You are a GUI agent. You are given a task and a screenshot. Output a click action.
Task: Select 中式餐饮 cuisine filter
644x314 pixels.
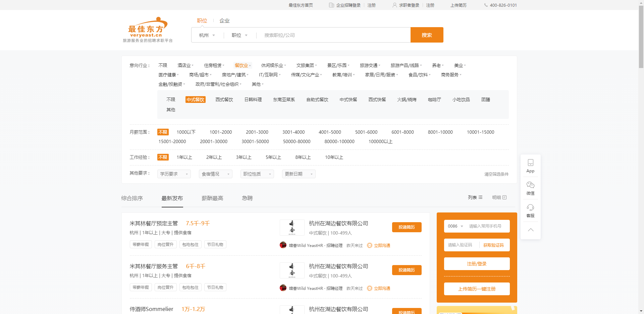pyautogui.click(x=195, y=100)
